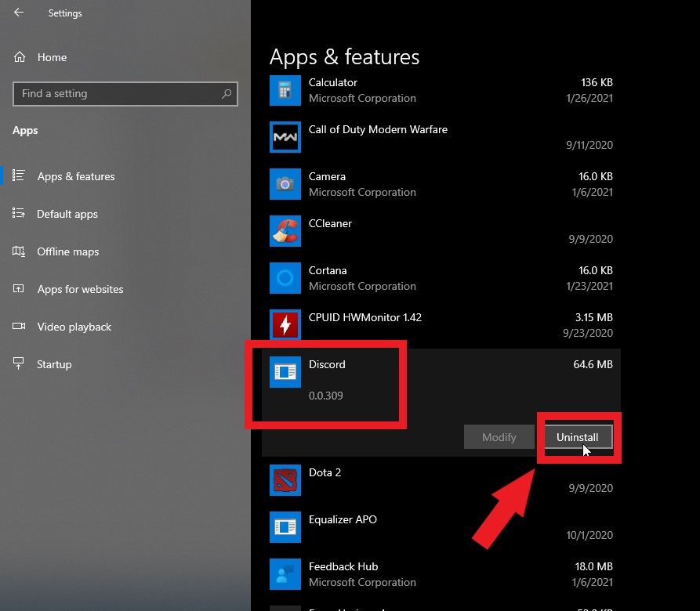Viewport: 700px width, 611px height.
Task: Click the Calculator 136 KB size
Action: [x=597, y=82]
